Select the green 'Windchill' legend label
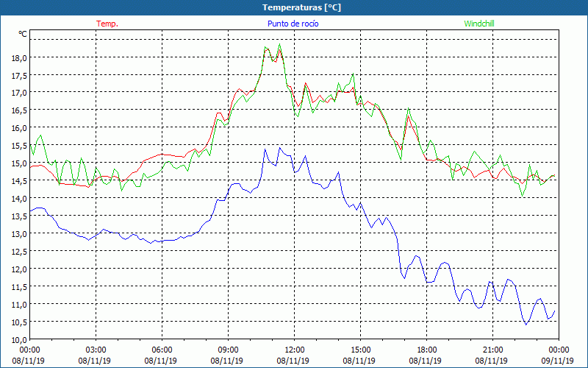The image size is (588, 368). pyautogui.click(x=479, y=24)
